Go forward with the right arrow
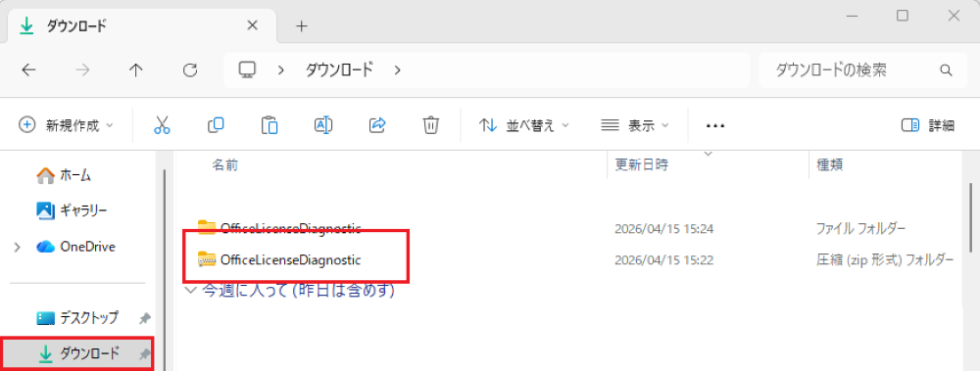Image resolution: width=980 pixels, height=371 pixels. pos(82,70)
